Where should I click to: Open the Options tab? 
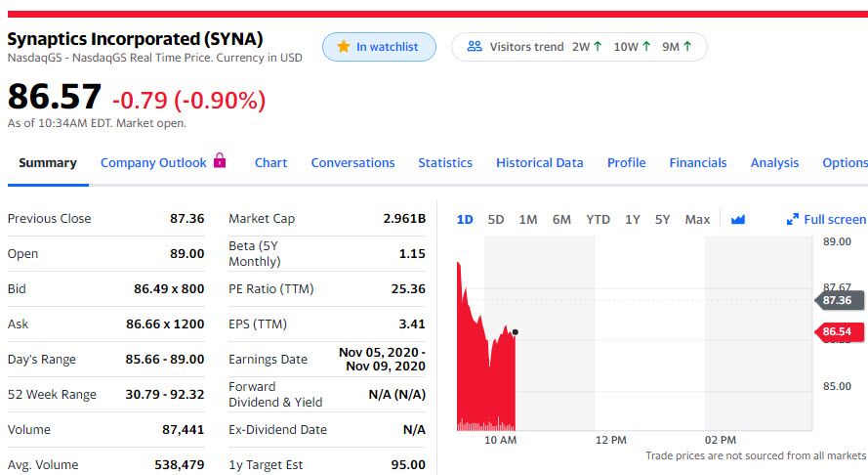845,163
